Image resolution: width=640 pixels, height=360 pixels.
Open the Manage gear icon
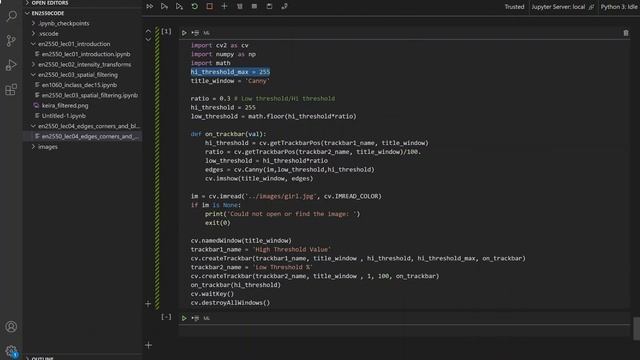tap(11, 351)
